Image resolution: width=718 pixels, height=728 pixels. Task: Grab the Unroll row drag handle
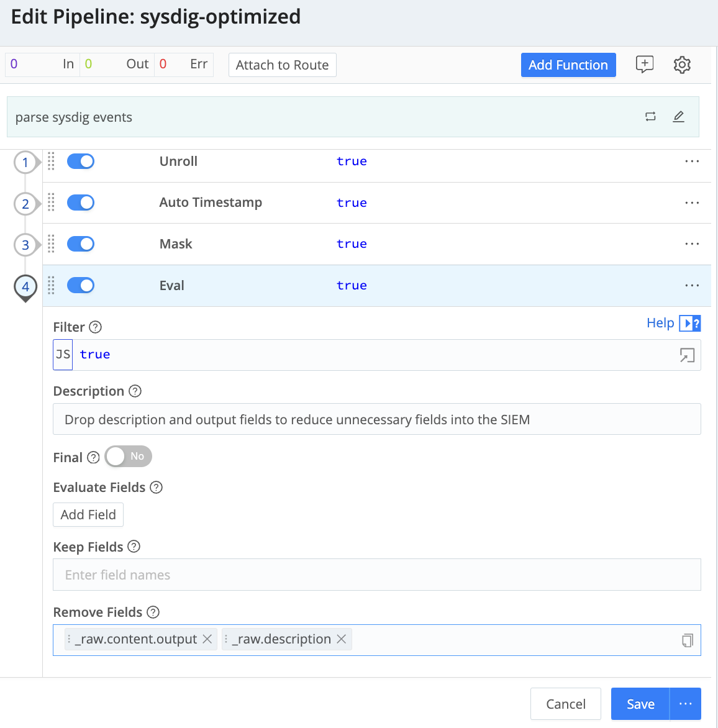(x=51, y=162)
